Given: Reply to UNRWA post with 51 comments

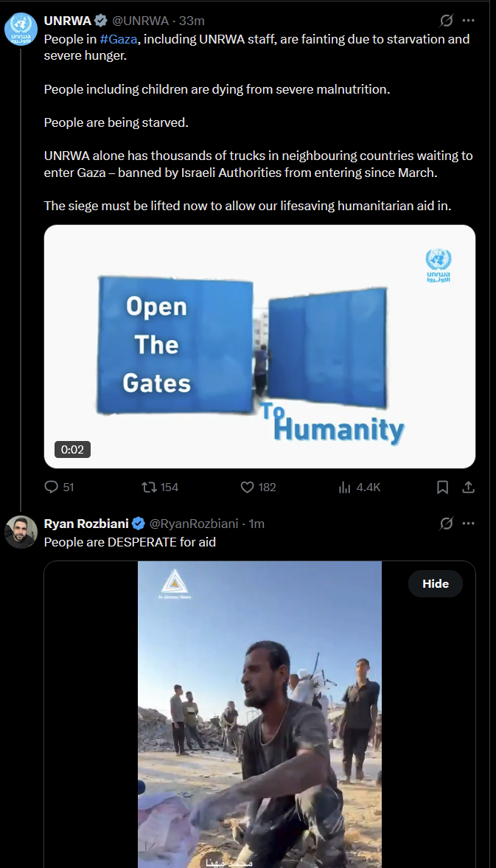Looking at the screenshot, I should pos(59,487).
